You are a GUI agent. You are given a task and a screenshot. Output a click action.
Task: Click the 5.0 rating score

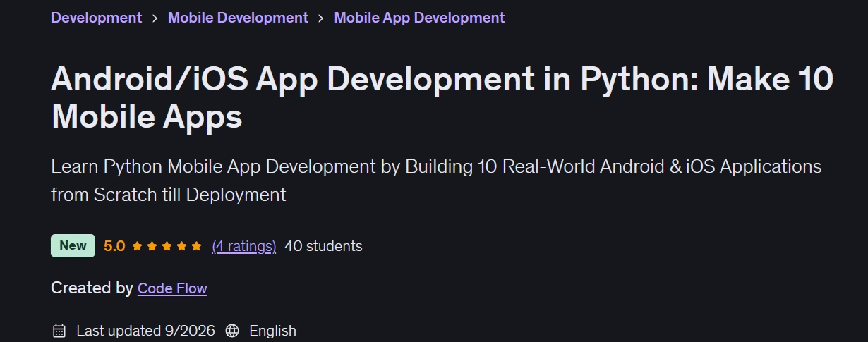(x=114, y=246)
